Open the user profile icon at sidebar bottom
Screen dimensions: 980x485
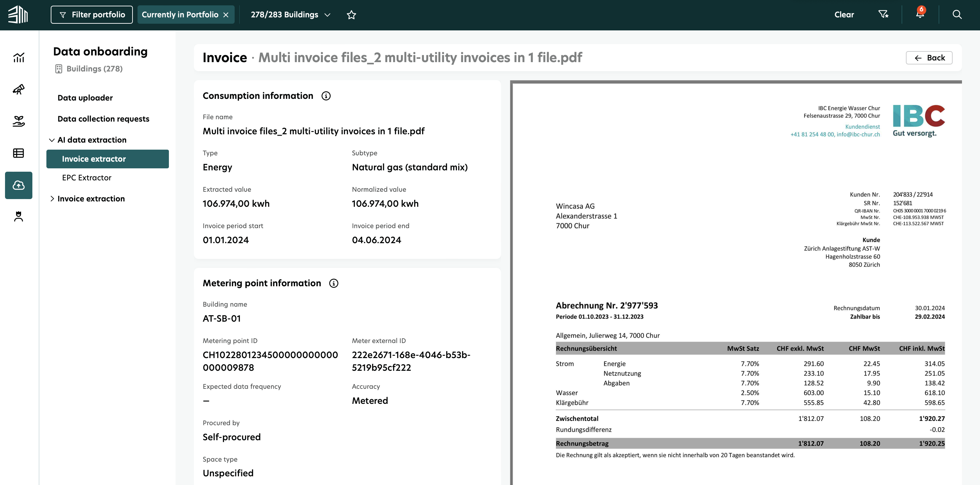(18, 216)
